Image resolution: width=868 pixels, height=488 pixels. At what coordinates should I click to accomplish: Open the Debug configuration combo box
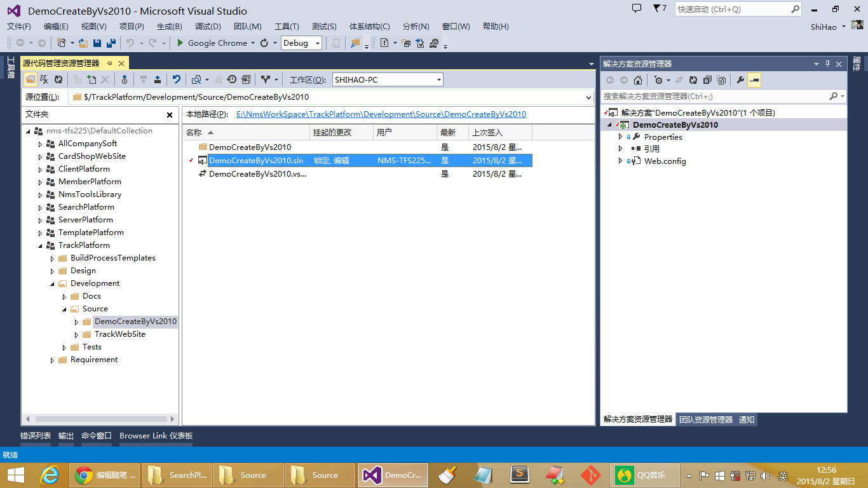click(x=301, y=43)
